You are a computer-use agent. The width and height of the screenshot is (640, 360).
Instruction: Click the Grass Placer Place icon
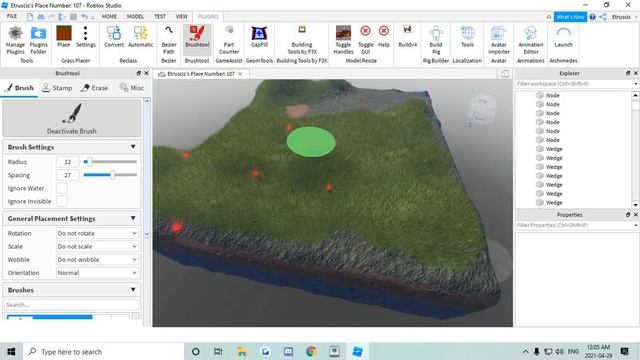pos(64,37)
